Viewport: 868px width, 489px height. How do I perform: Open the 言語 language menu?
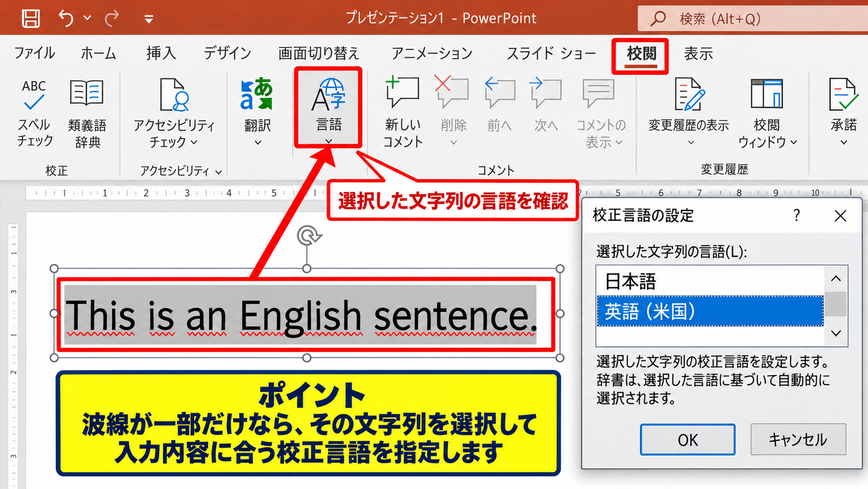click(x=329, y=108)
